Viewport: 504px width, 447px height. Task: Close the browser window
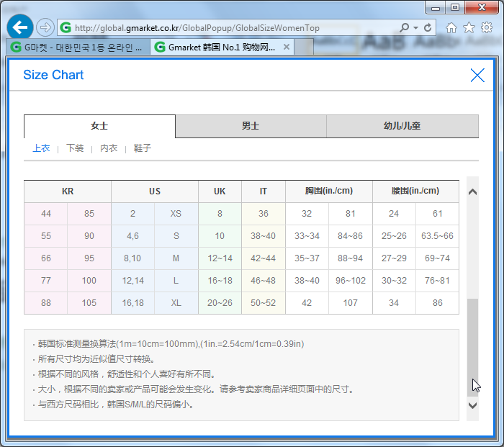tap(482, 7)
